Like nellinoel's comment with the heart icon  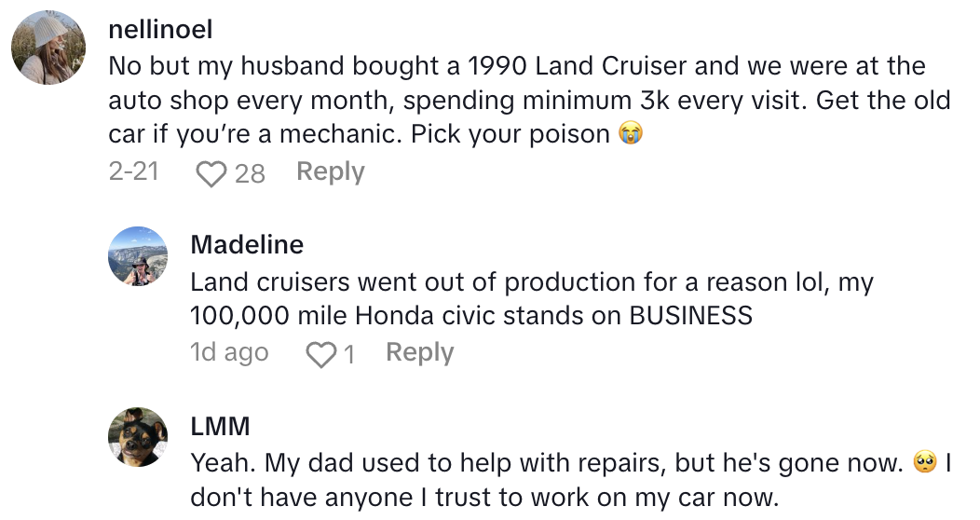click(x=211, y=173)
